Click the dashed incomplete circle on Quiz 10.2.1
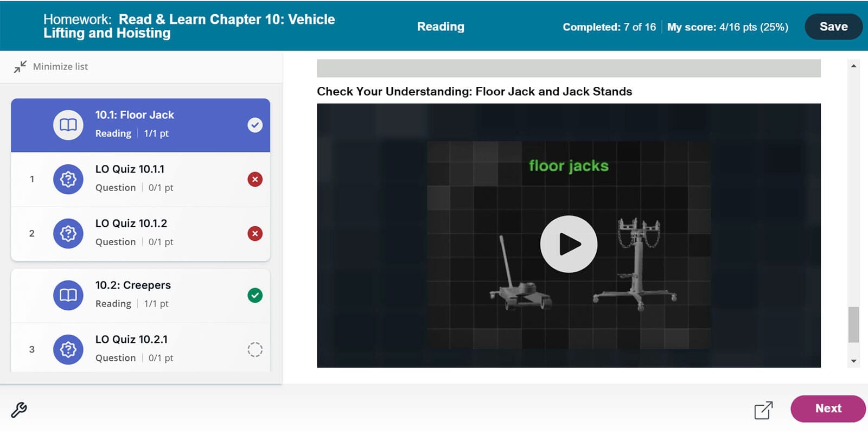Image resolution: width=868 pixels, height=434 pixels. 255,349
